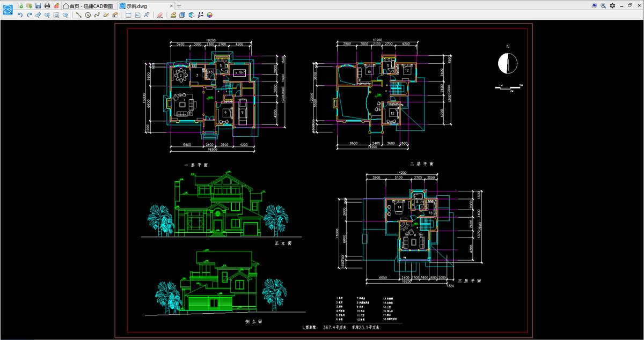Viewport: 644px width, 340px height.
Task: Click the open file folder icon
Action: tap(29, 5)
